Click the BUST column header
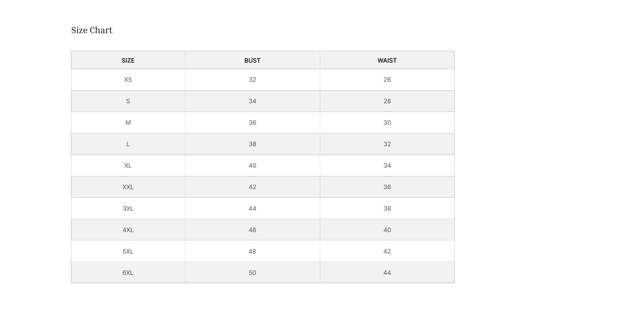 point(252,60)
